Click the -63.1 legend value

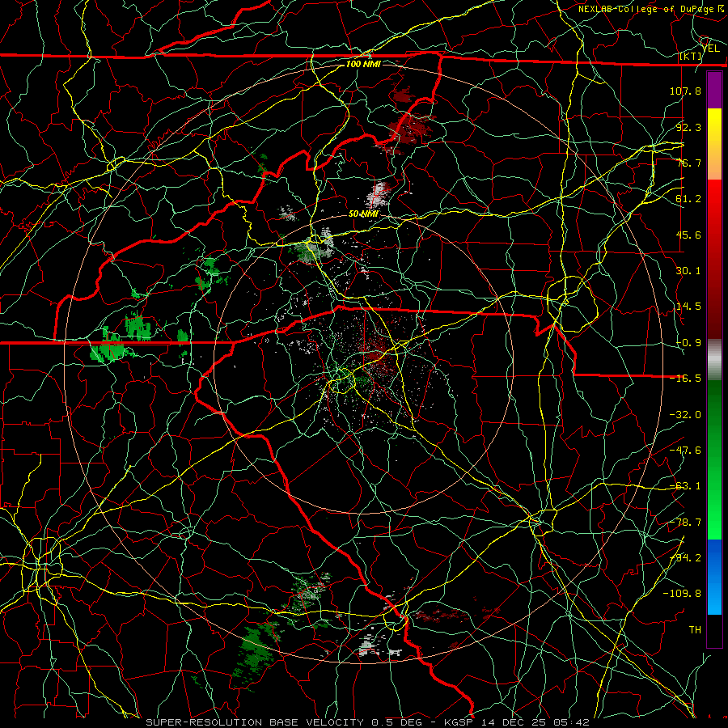click(685, 486)
